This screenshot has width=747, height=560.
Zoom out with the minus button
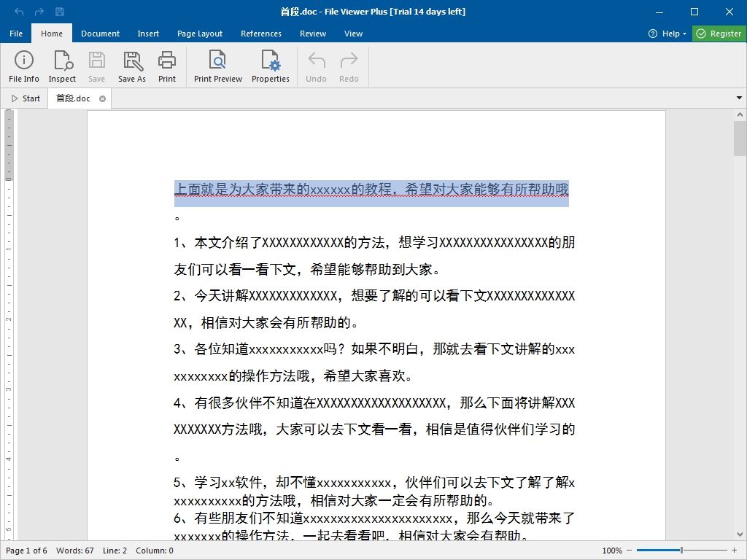coord(630,551)
